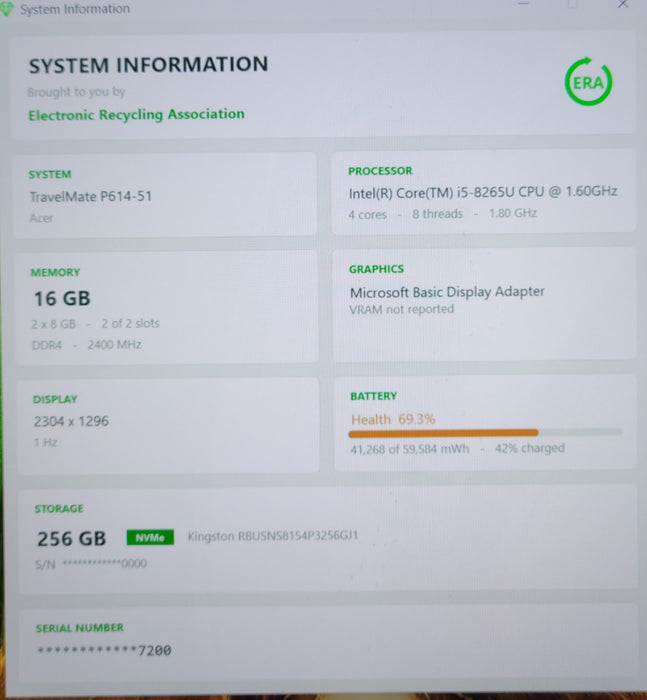The width and height of the screenshot is (647, 700).
Task: Select the SYSTEM section label
Action: (50, 174)
